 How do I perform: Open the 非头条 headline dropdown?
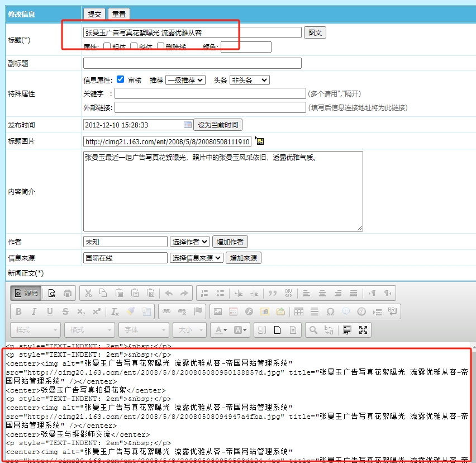[x=249, y=80]
